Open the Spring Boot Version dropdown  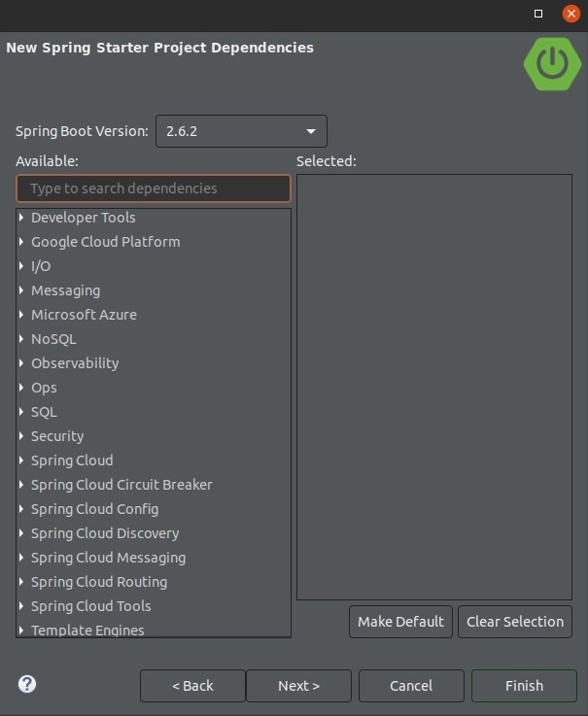point(241,131)
